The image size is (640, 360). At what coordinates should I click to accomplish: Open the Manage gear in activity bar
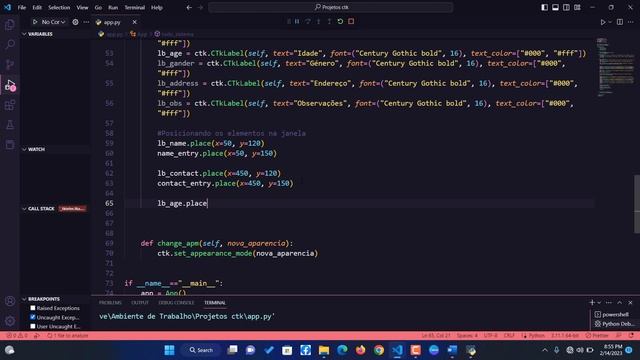[10, 321]
